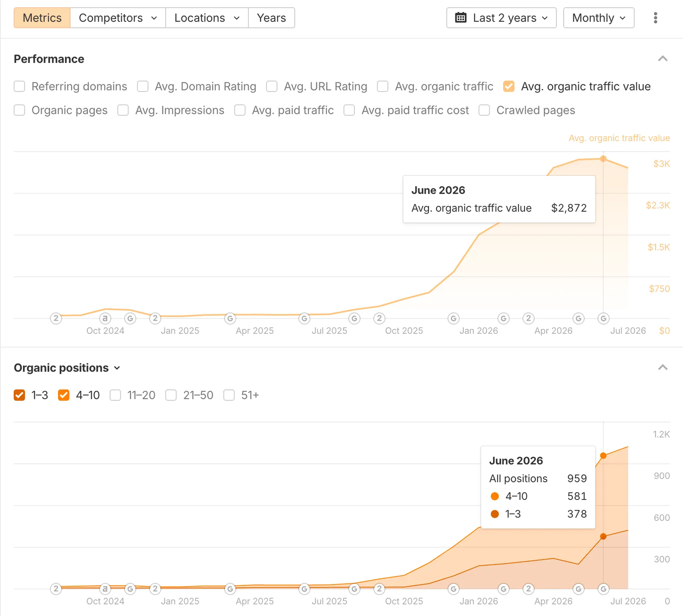The width and height of the screenshot is (683, 616).
Task: Check the 51+ positions checkbox
Action: (x=229, y=395)
